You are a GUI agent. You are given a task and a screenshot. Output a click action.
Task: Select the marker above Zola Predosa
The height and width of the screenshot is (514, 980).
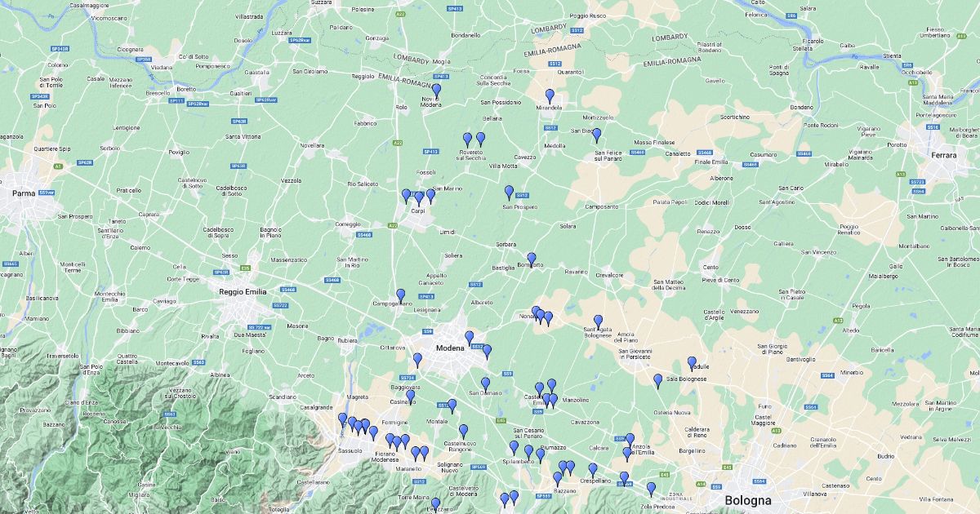[x=651, y=490]
